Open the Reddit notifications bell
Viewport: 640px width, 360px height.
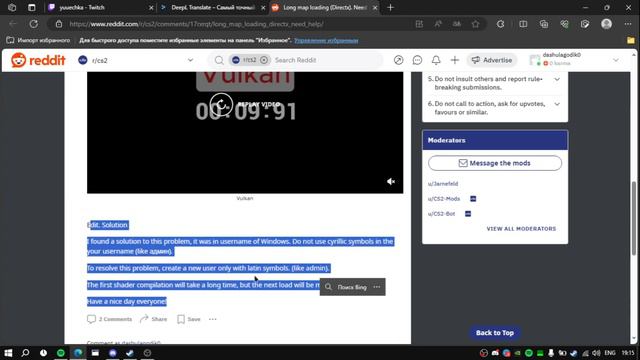[436, 60]
